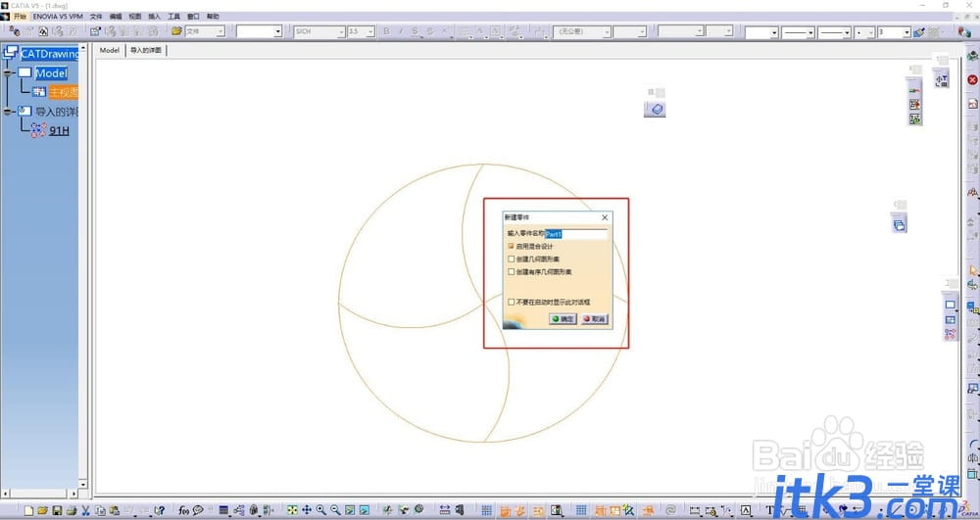Select the Model item in tree
The width and height of the screenshot is (980, 520).
(51, 73)
